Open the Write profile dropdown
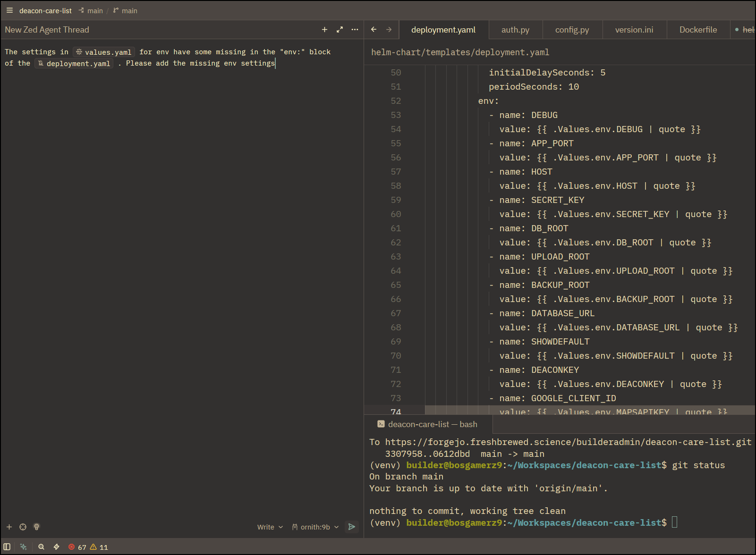This screenshot has height=555, width=756. [x=270, y=527]
